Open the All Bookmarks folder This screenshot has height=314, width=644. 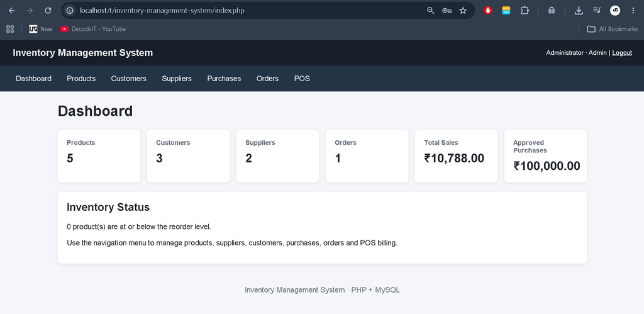coord(612,29)
